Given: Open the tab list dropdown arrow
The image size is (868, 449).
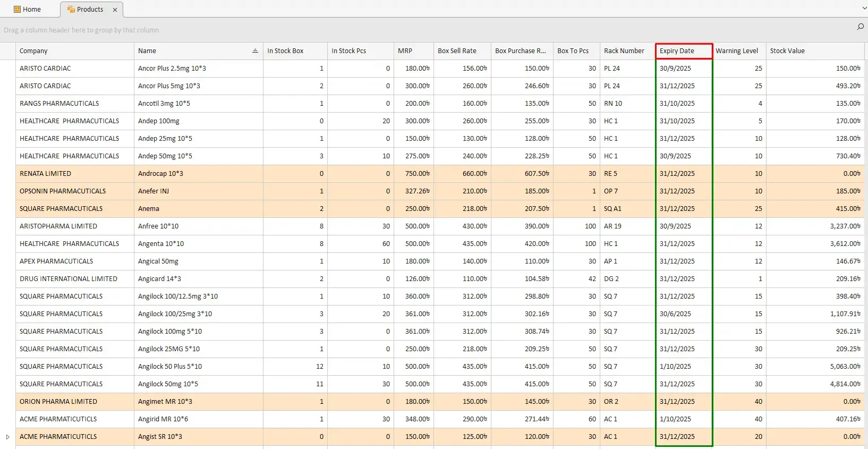Looking at the screenshot, I should [864, 9].
